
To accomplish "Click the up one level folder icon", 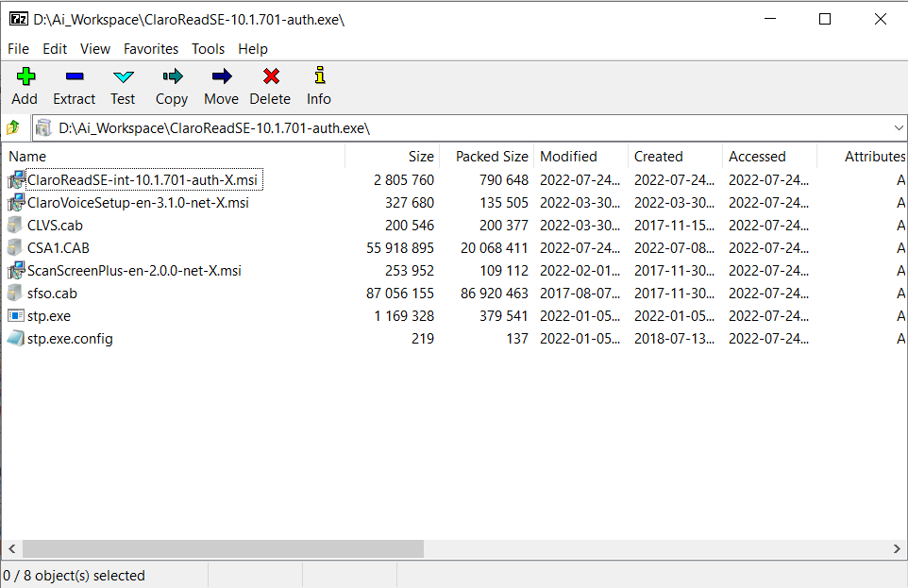I will pos(15,127).
